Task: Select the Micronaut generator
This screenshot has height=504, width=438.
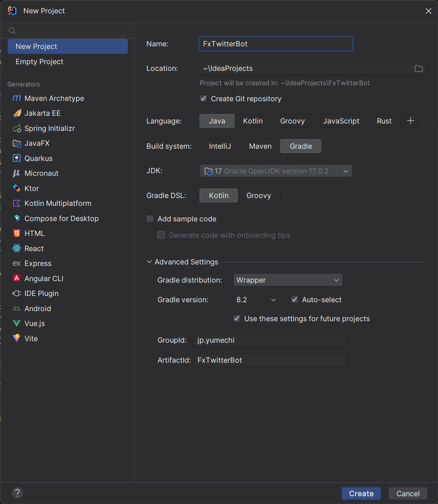Action: click(x=41, y=173)
